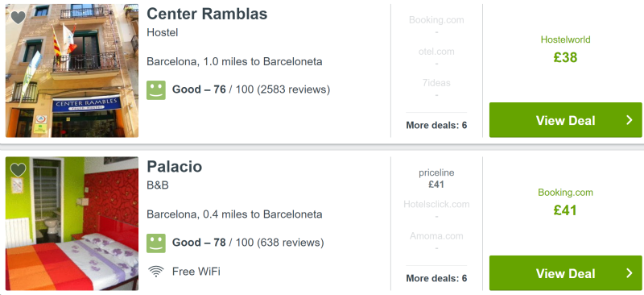Open the Palacio hotel title

(x=175, y=167)
